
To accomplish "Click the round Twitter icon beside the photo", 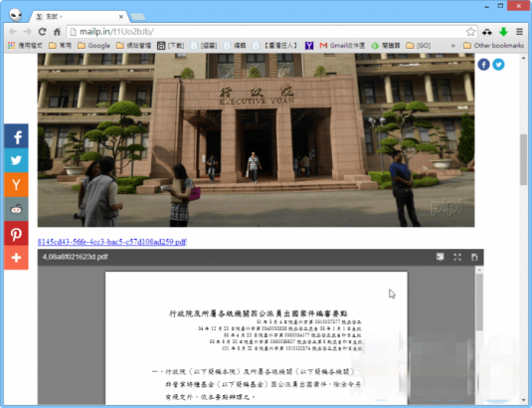I will tap(498, 65).
